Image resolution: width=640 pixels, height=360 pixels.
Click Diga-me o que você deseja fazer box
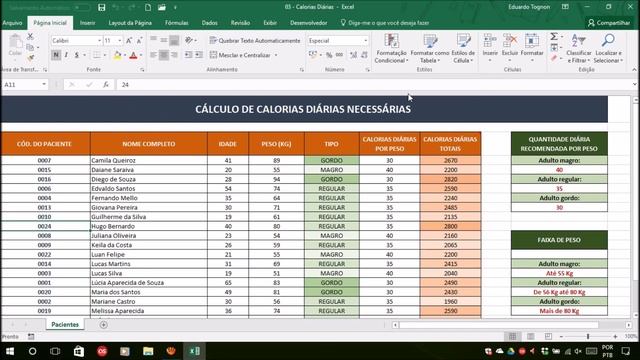(385, 23)
